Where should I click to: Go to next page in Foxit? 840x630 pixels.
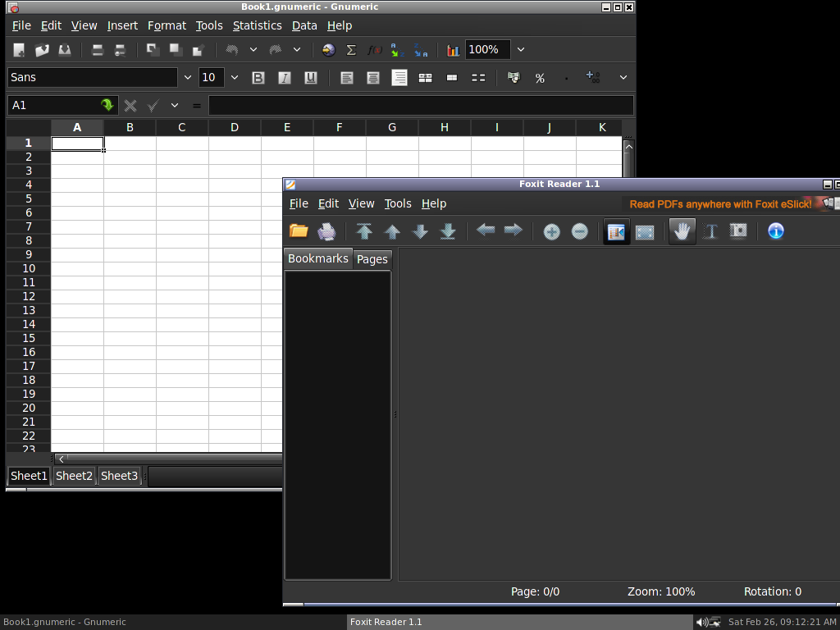420,231
